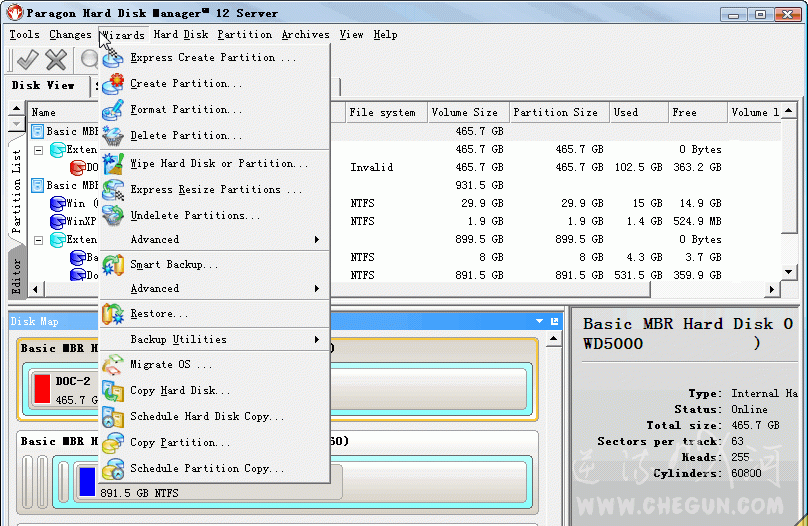Maximize the Disk Map panel using its corner icon
This screenshot has height=526, width=808.
[x=554, y=321]
